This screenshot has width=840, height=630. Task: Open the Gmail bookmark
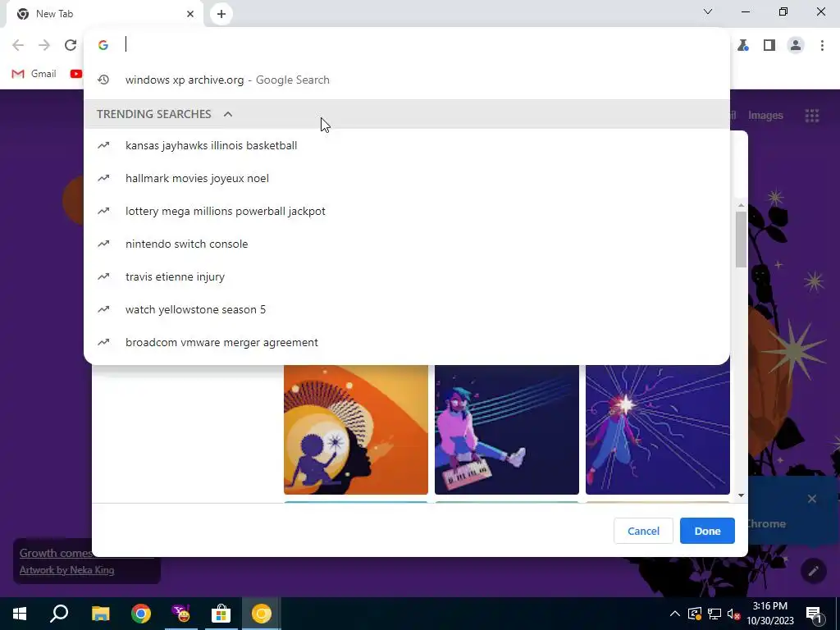point(34,74)
